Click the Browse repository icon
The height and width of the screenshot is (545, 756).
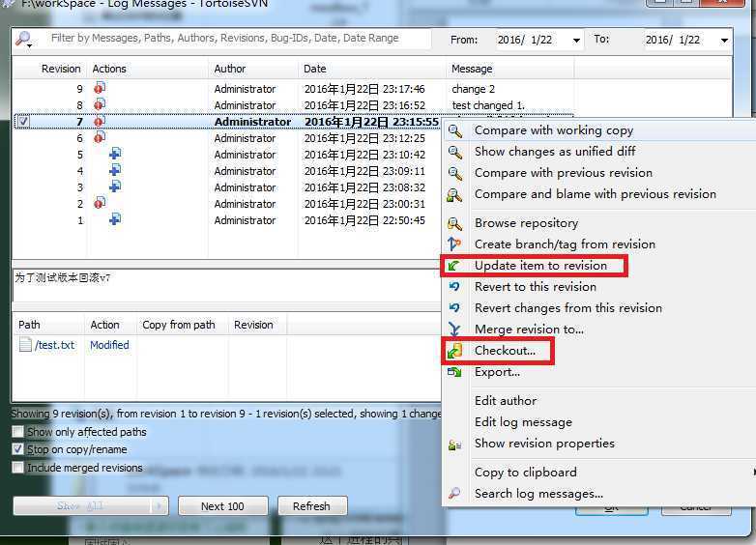[454, 223]
